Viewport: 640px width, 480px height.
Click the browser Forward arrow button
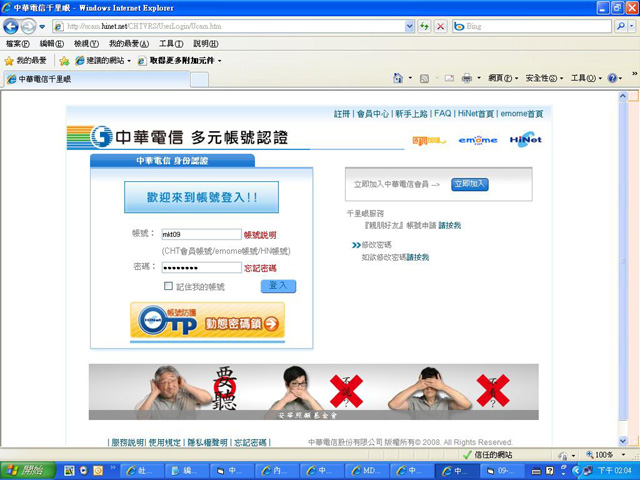pyautogui.click(x=28, y=27)
